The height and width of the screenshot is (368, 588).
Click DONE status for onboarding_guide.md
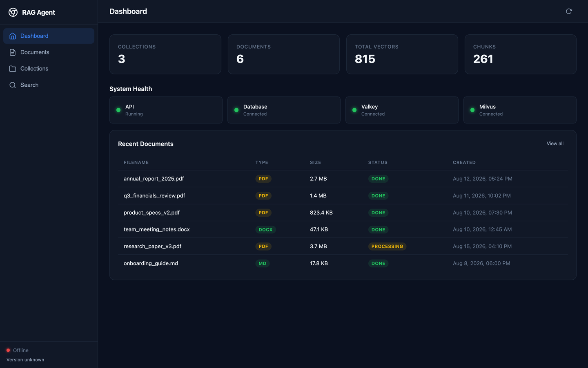tap(378, 264)
